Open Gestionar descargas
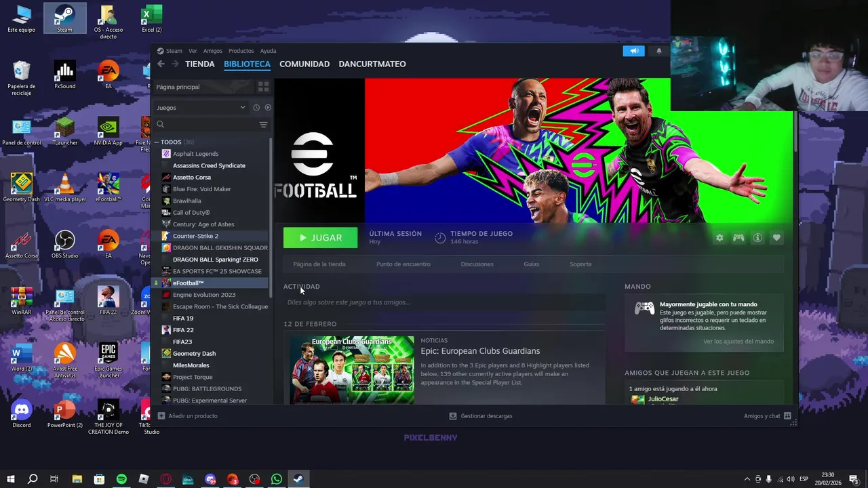The height and width of the screenshot is (488, 868). pyautogui.click(x=481, y=416)
